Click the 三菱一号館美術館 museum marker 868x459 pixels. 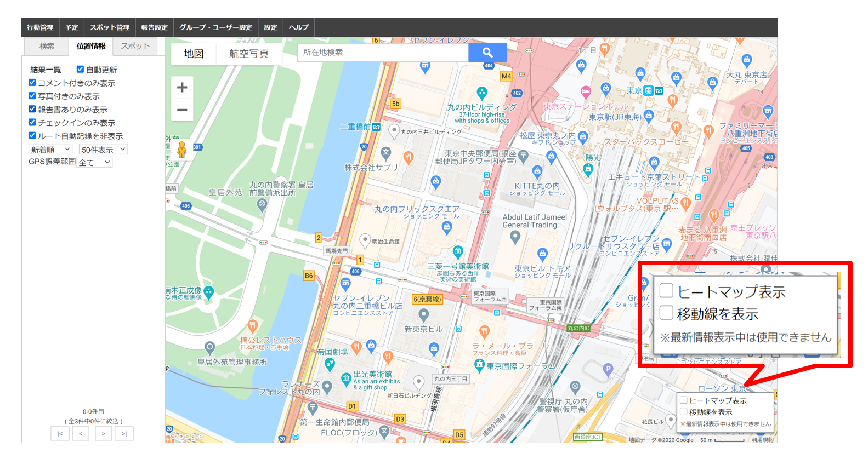pyautogui.click(x=458, y=252)
